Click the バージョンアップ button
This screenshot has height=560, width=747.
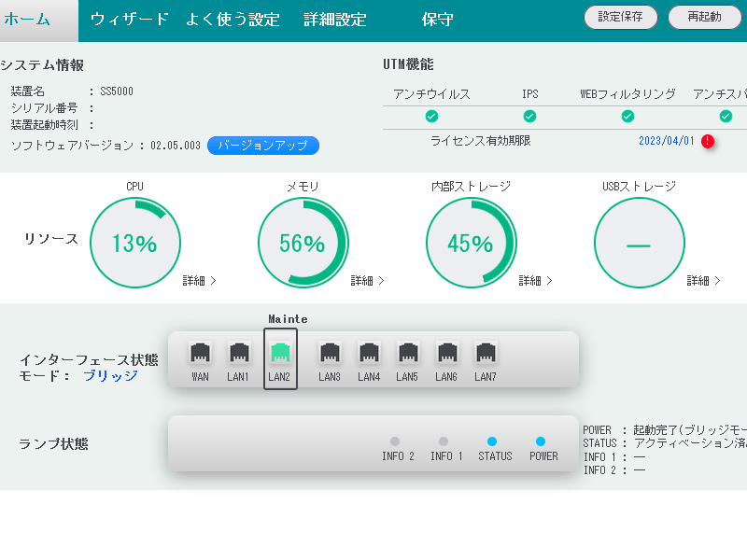pos(263,146)
